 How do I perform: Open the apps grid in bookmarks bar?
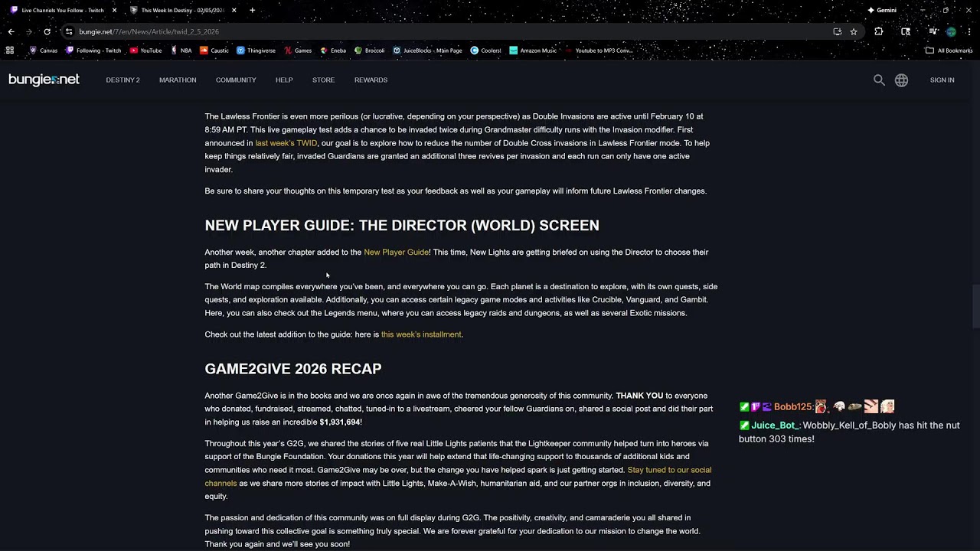pyautogui.click(x=10, y=51)
